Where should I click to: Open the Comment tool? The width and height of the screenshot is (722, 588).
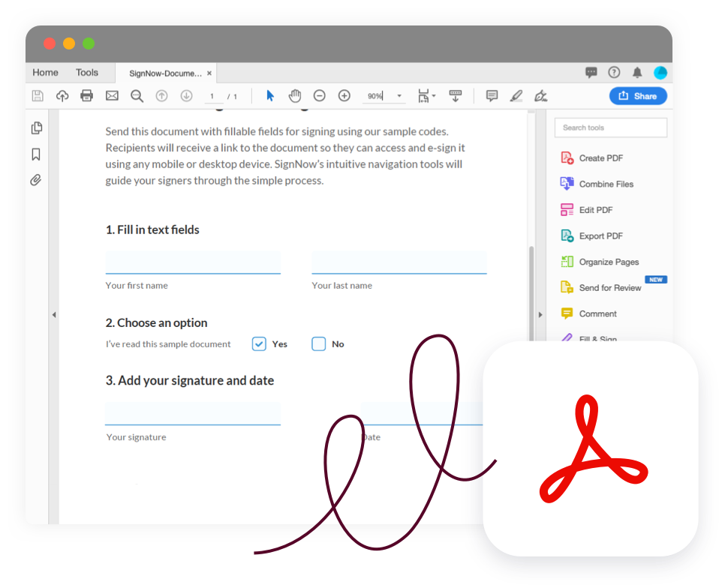tap(589, 313)
